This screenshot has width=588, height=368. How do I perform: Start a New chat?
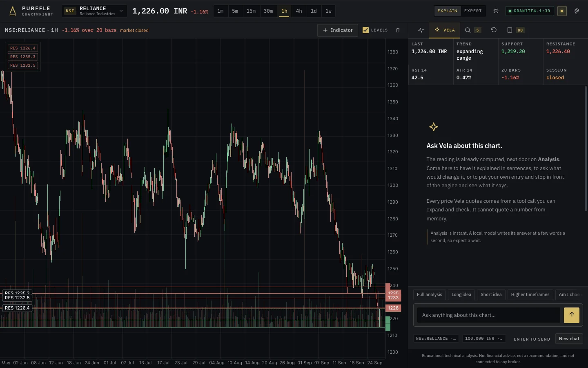(x=569, y=339)
